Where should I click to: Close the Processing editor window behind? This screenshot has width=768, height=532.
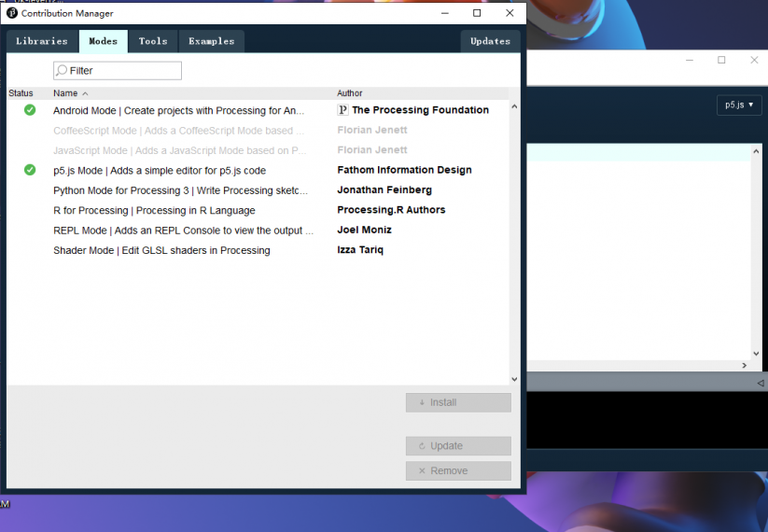click(754, 60)
